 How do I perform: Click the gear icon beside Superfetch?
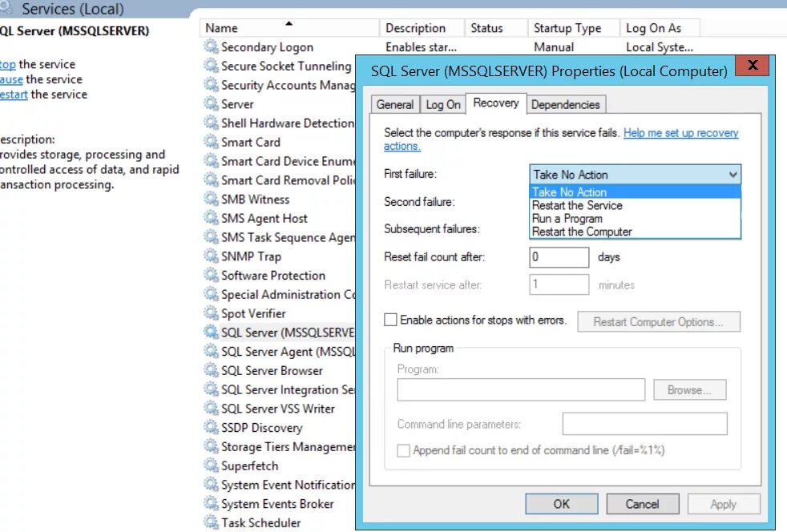pos(211,465)
